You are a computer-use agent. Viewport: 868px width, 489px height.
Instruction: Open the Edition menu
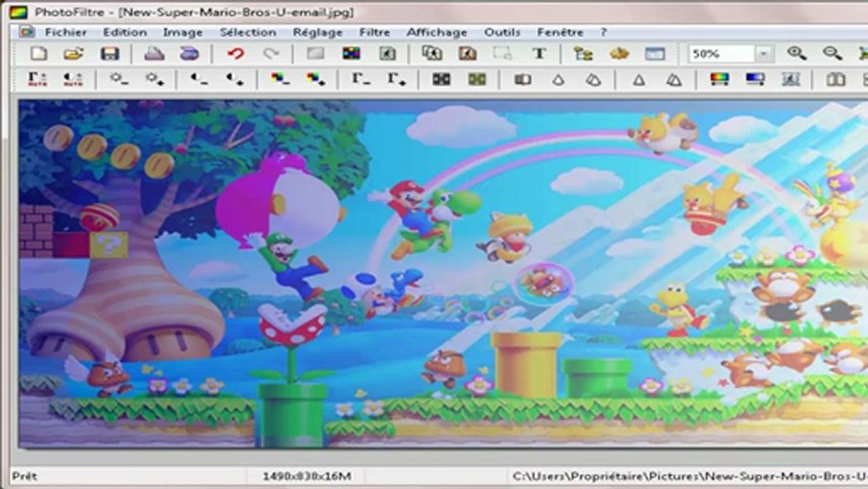point(125,32)
